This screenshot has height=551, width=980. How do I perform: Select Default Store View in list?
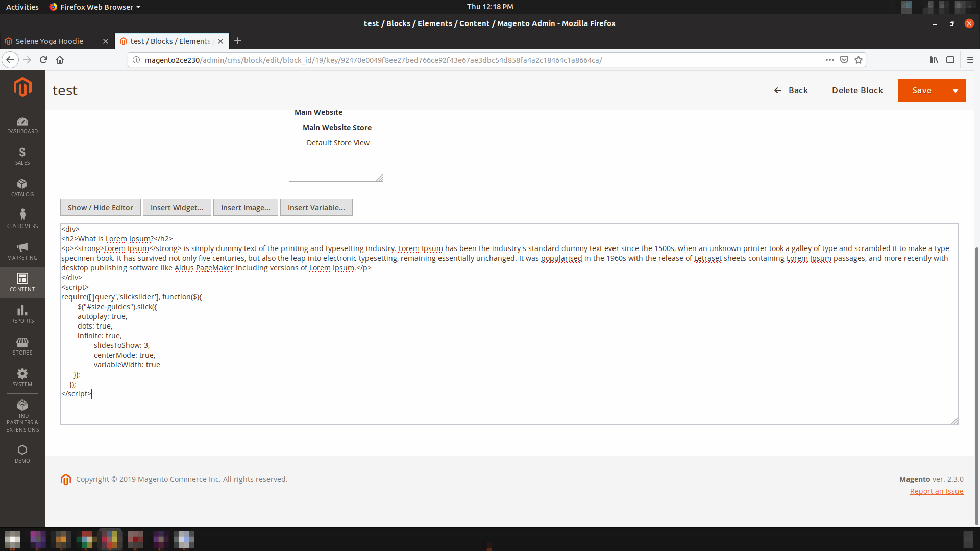338,143
